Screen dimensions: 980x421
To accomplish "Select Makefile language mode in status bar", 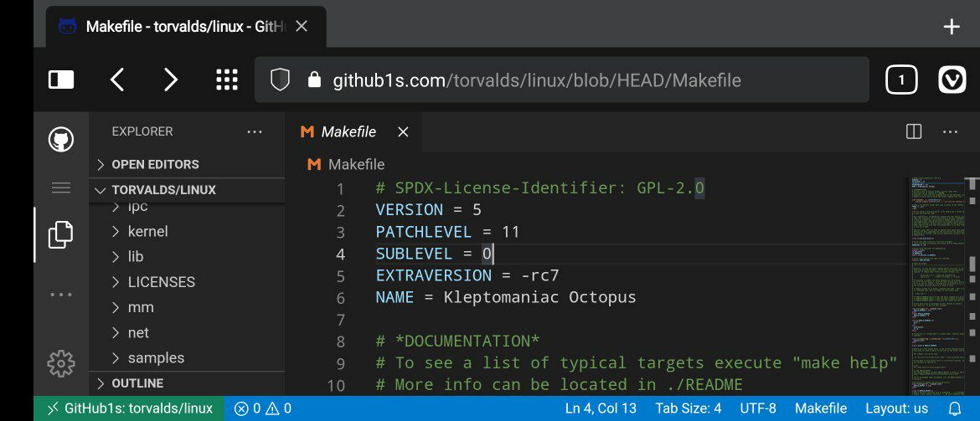I will click(821, 409).
